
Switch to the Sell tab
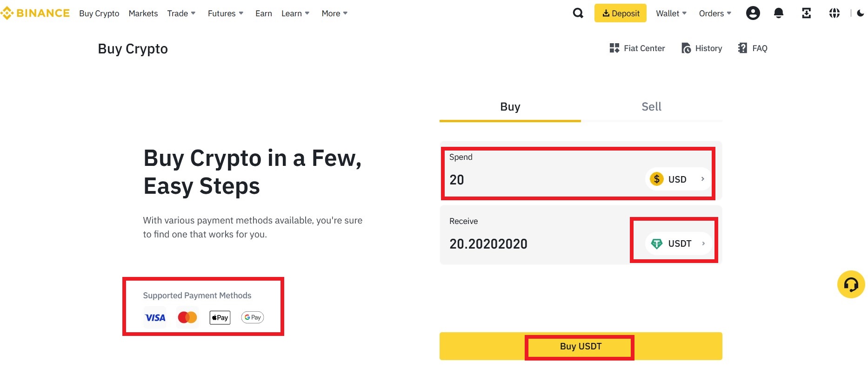pyautogui.click(x=651, y=107)
